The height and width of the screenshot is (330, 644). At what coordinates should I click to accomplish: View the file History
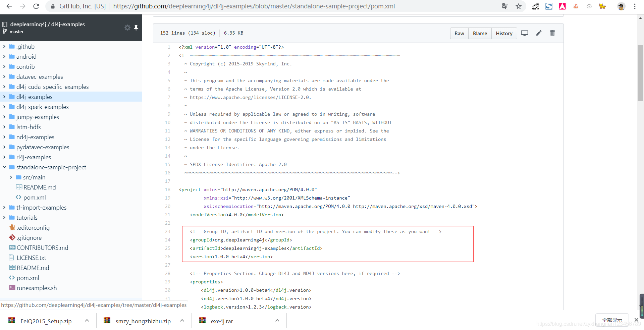(x=504, y=33)
